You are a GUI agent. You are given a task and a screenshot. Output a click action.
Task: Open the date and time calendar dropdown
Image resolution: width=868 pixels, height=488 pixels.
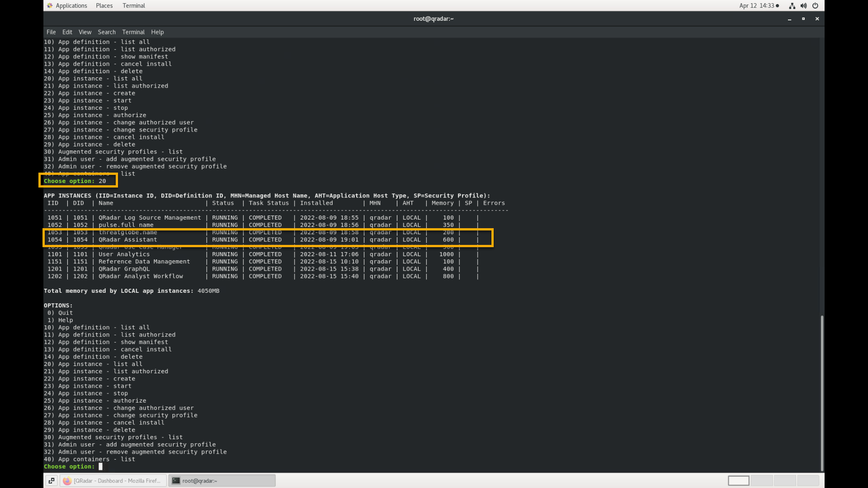pos(759,5)
